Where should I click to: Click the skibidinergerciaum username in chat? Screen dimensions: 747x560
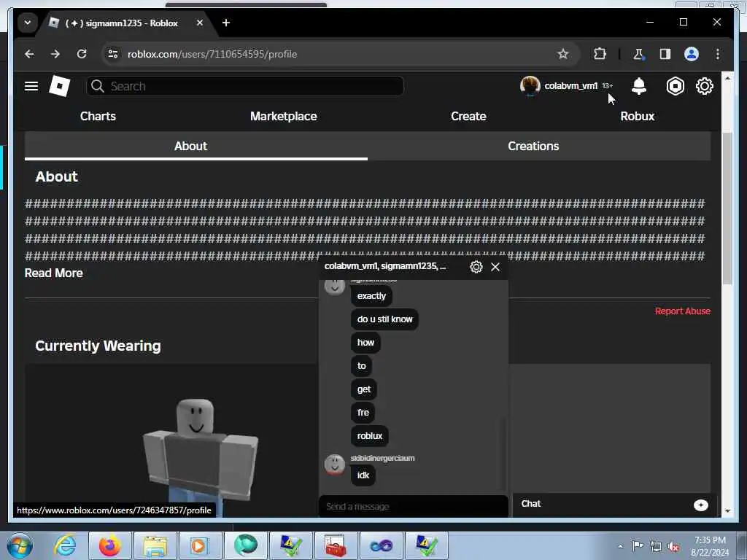[382, 458]
